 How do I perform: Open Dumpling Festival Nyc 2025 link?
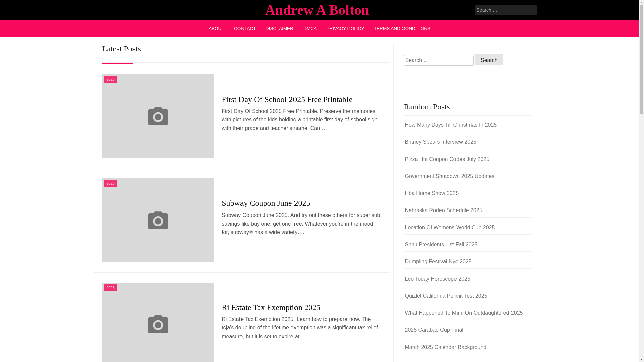[438, 262]
